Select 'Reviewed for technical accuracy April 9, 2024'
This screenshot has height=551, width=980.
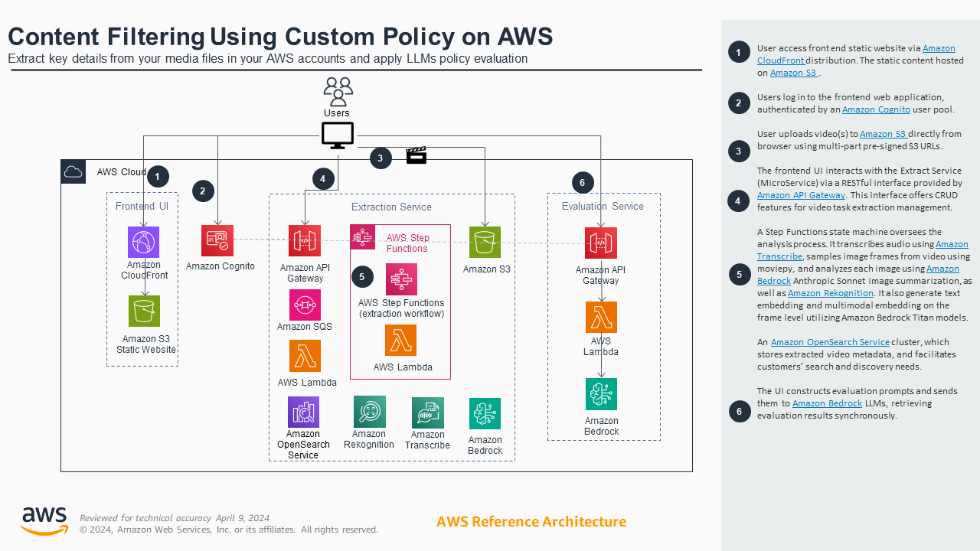(175, 518)
